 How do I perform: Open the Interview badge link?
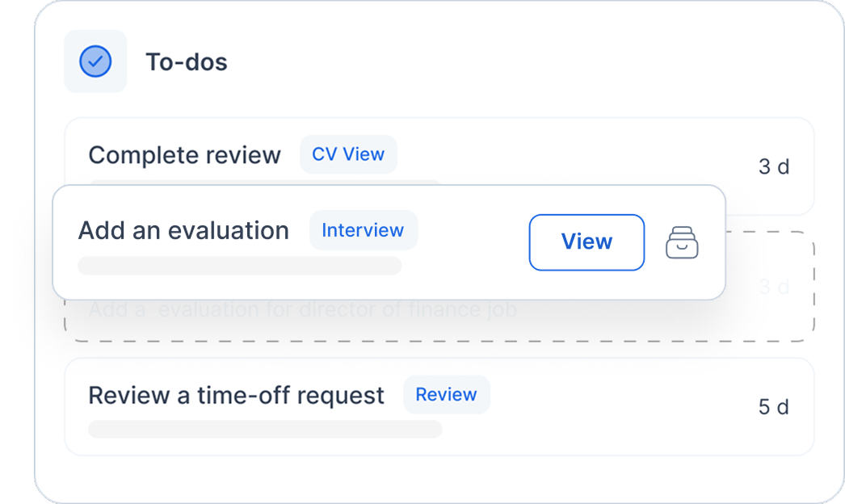364,230
